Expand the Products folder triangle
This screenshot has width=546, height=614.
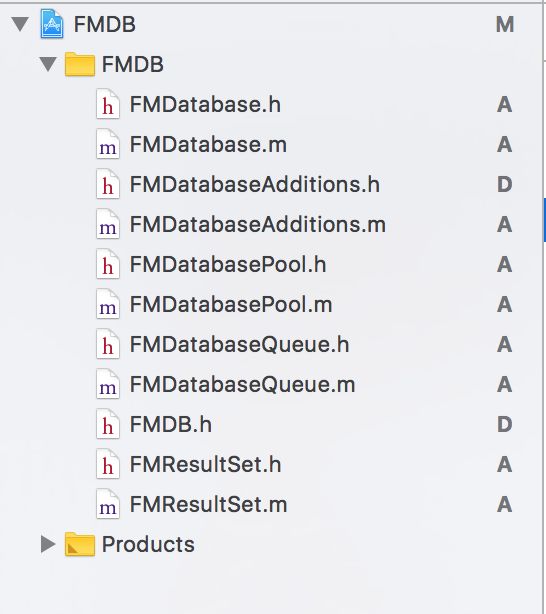[x=48, y=544]
